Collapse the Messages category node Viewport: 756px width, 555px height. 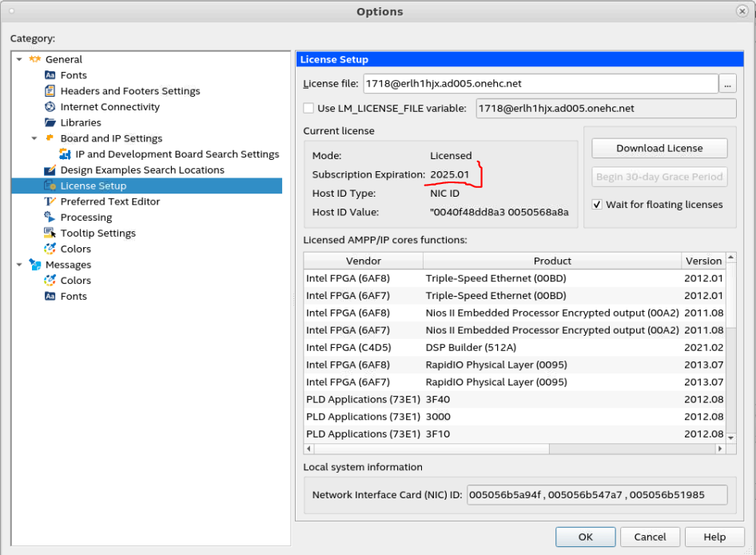coord(19,265)
